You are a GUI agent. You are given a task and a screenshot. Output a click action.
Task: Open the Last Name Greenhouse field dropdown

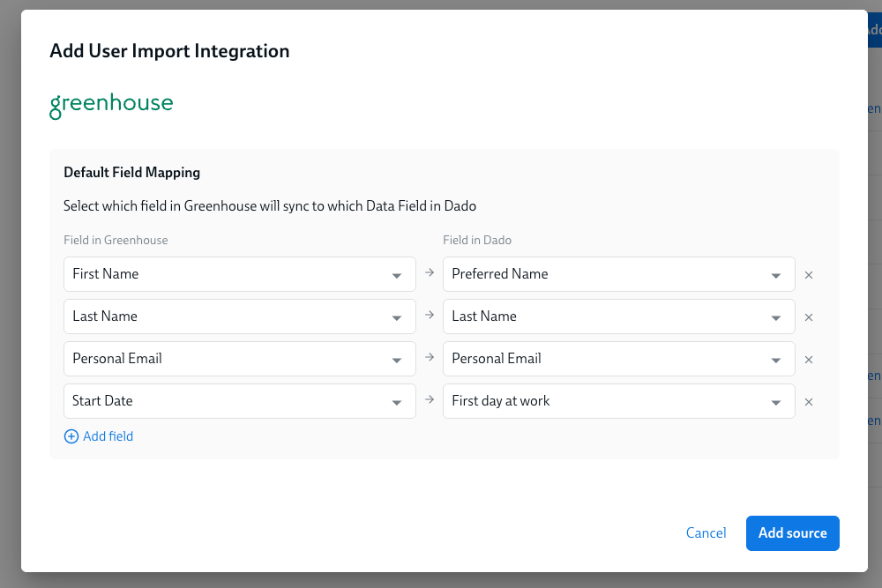[x=240, y=316]
